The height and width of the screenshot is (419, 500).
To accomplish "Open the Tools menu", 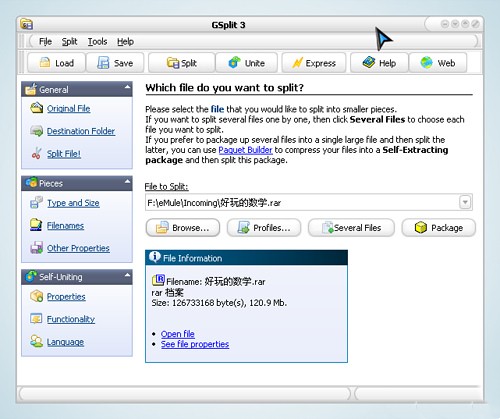I will (97, 42).
